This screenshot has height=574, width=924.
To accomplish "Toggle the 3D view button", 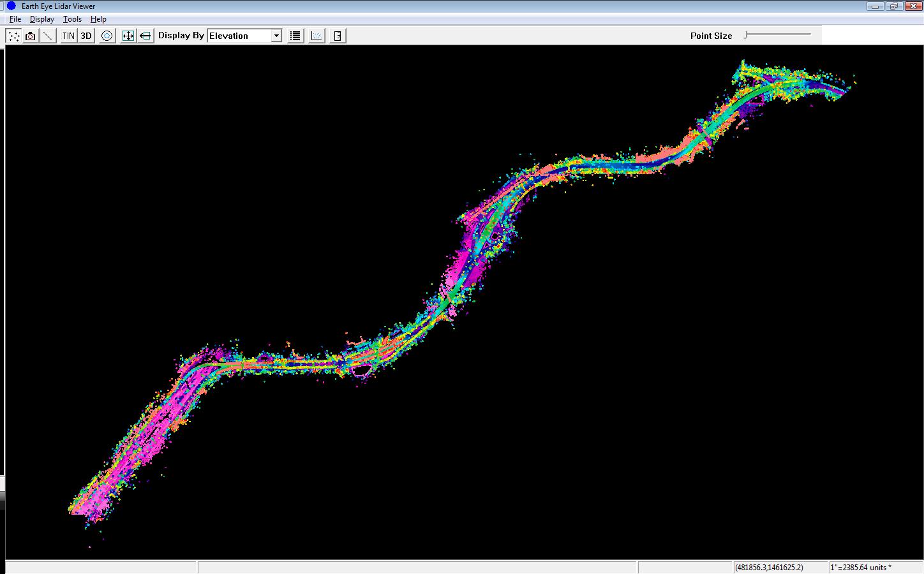I will click(x=86, y=36).
